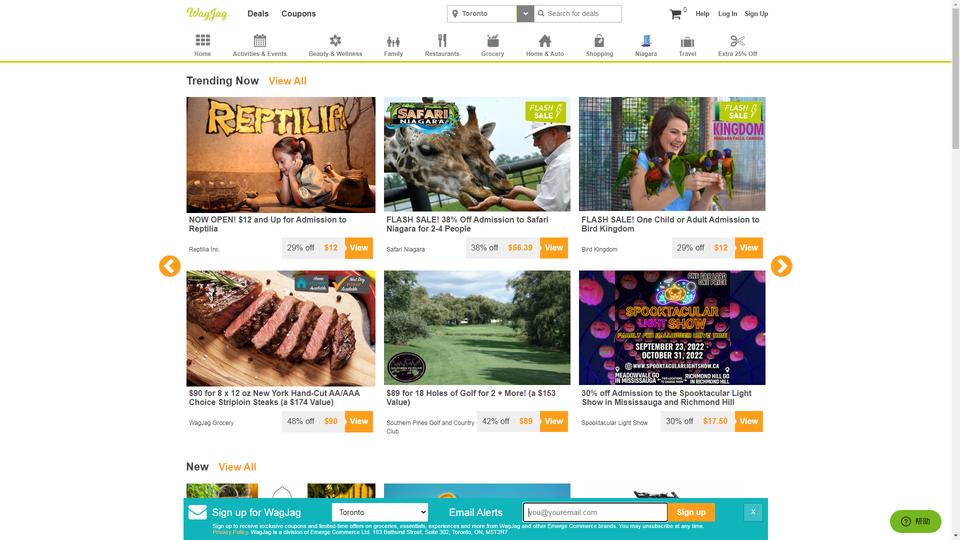Open the Toronto city select in signup banner
The image size is (960, 540).
(380, 512)
